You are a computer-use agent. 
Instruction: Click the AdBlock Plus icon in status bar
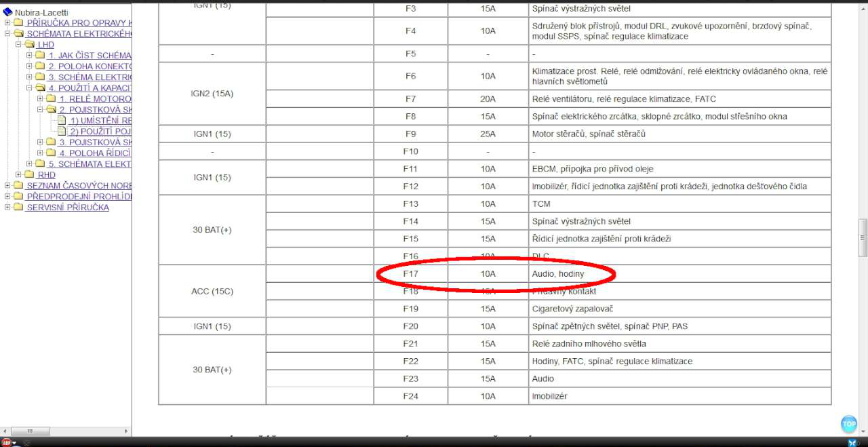tap(6, 442)
